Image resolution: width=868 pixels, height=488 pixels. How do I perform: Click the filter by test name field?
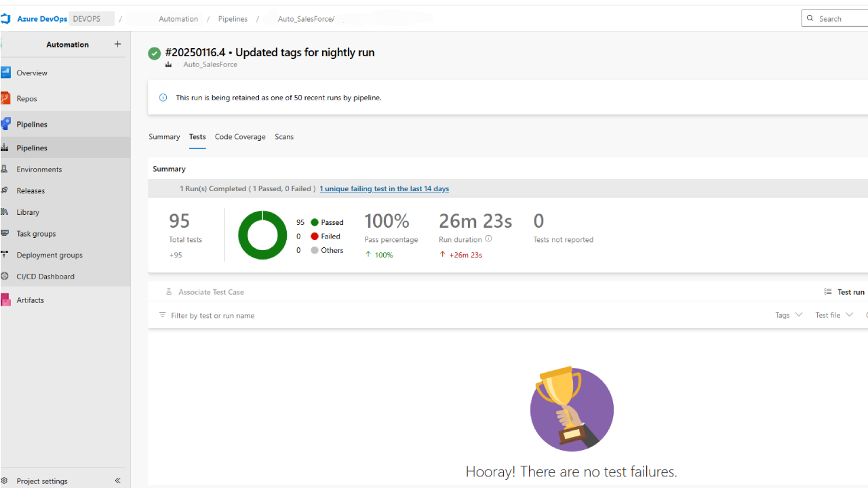coord(212,316)
